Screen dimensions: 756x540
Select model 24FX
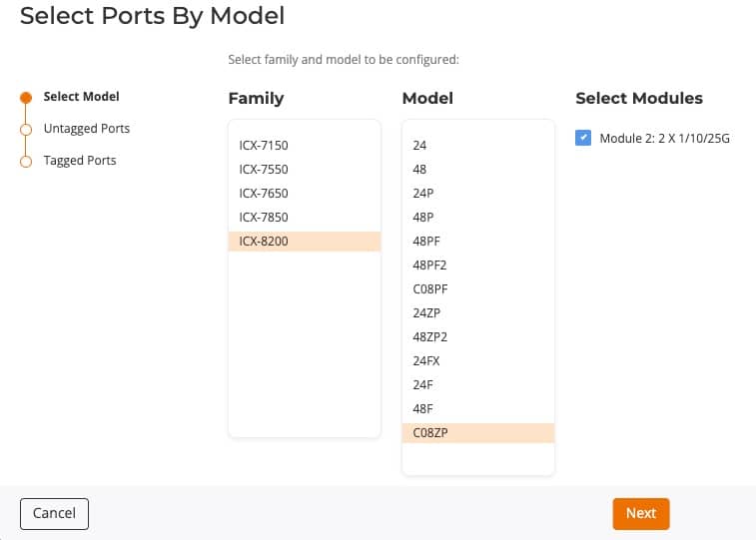click(x=478, y=360)
